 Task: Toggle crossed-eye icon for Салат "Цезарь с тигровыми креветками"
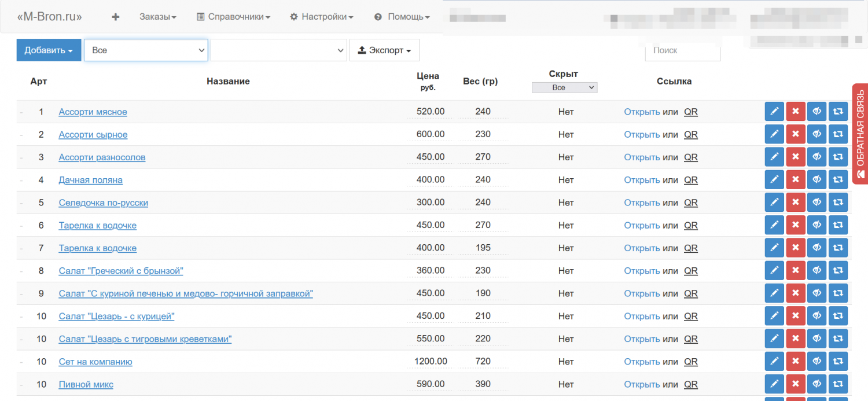(817, 339)
